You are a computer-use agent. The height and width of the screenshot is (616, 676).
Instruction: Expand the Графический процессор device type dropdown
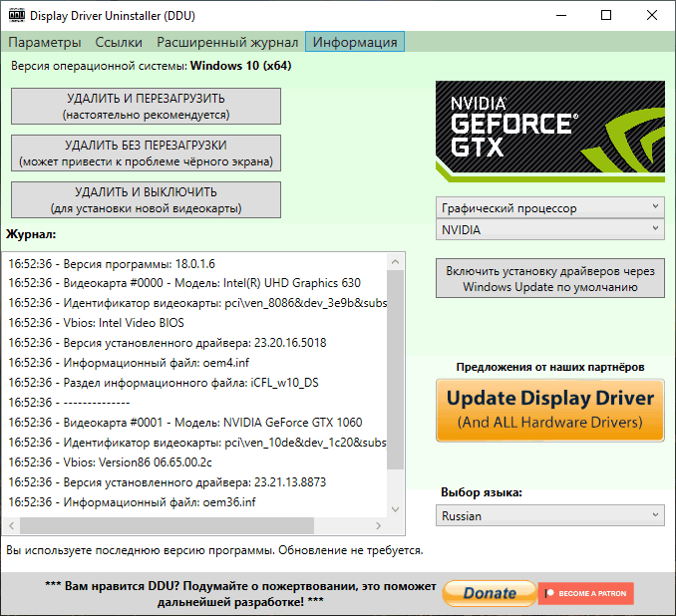click(549, 208)
